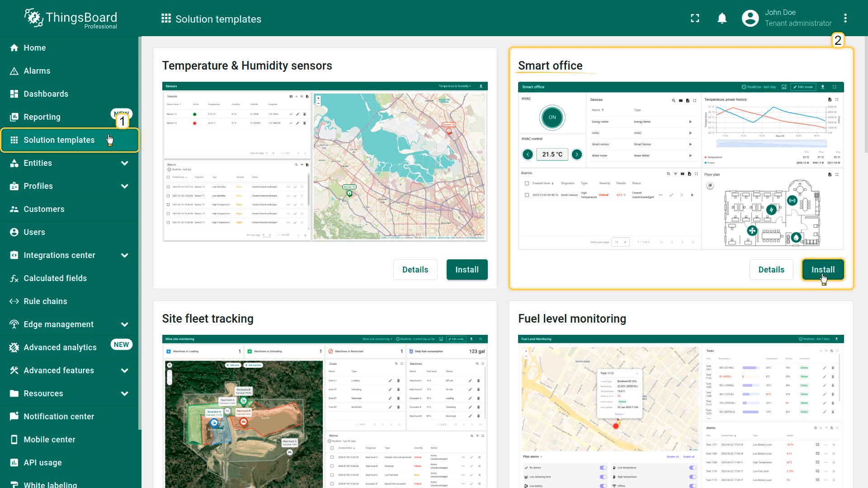Click the ThingsBoard logo

pyautogui.click(x=71, y=18)
